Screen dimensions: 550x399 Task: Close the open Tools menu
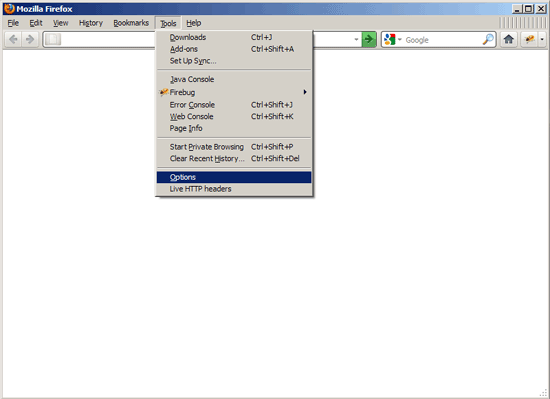click(x=168, y=23)
